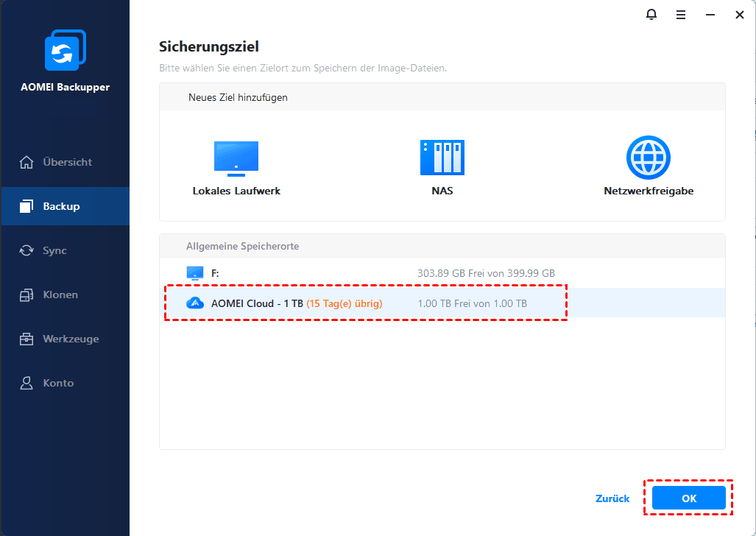The width and height of the screenshot is (756, 536).
Task: Click 303.89 GB Frei von 399.99 GB
Action: tap(486, 273)
